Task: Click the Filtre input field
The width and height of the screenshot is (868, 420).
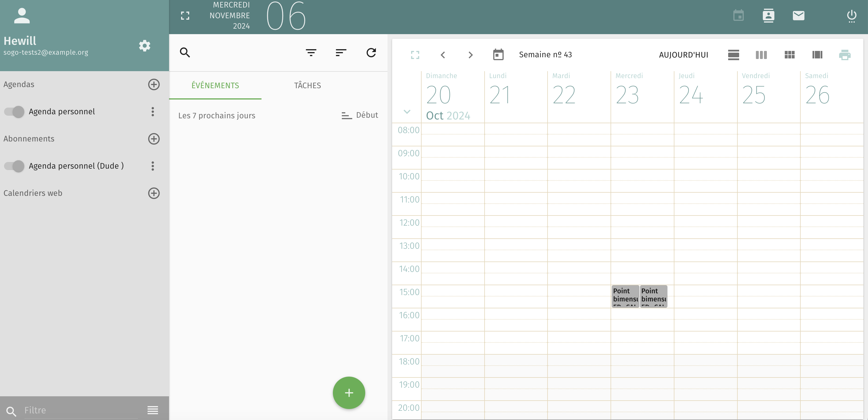Action: (81, 410)
